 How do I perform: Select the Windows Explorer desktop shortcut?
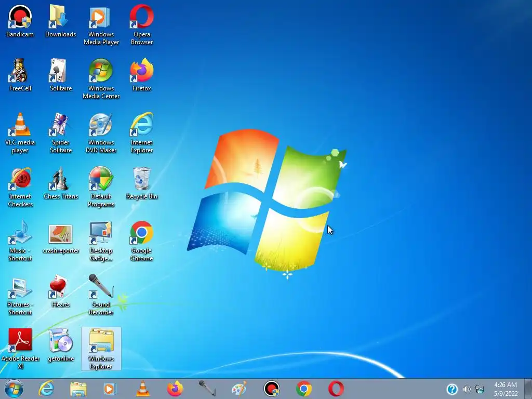[x=101, y=349]
